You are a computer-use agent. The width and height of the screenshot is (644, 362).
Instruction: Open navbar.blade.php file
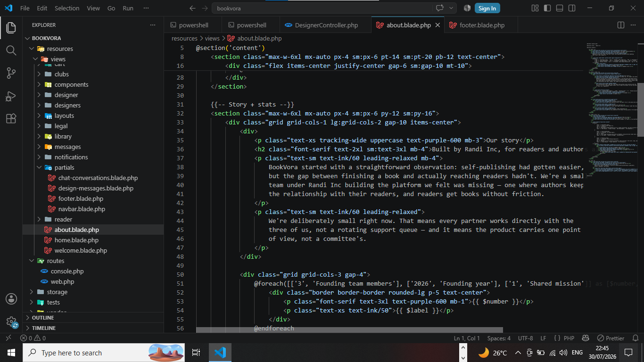point(82,209)
